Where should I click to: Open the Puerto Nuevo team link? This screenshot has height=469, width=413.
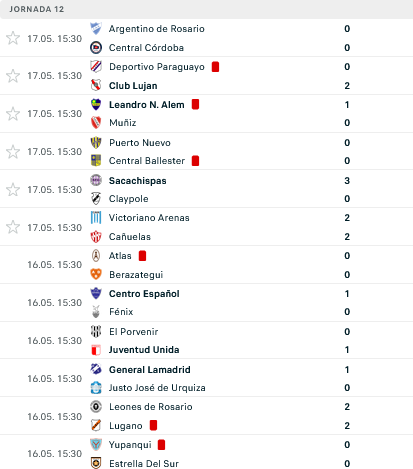(x=140, y=143)
